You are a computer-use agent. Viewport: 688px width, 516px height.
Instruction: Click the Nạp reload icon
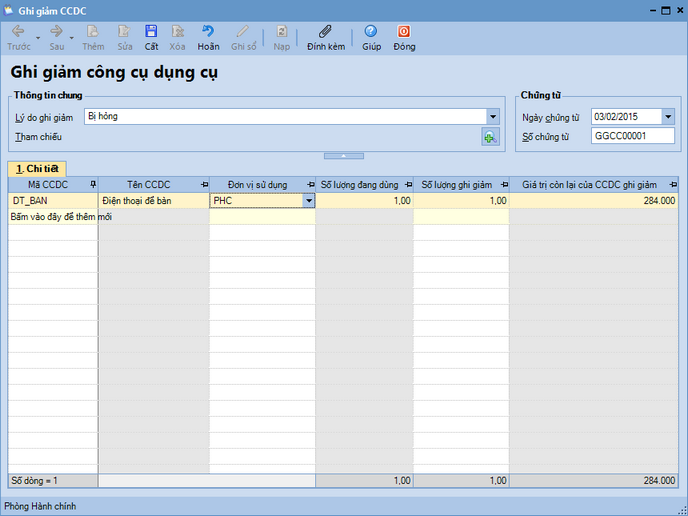click(281, 38)
